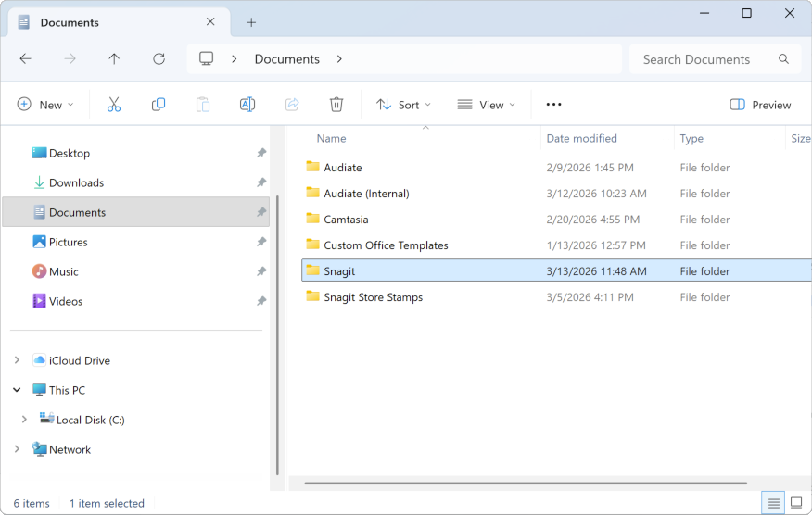Click the Share icon

tap(292, 105)
